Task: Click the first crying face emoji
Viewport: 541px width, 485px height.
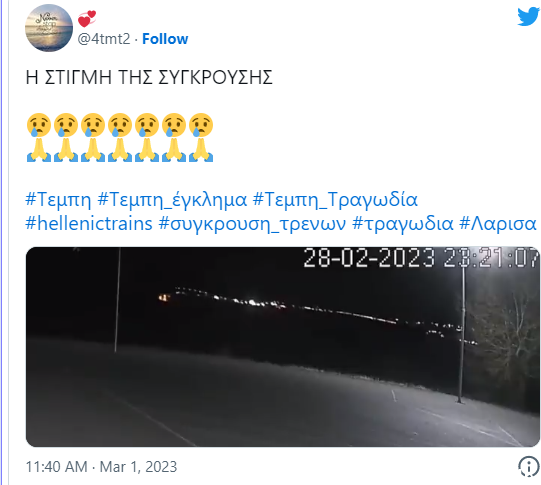Action: click(x=39, y=125)
